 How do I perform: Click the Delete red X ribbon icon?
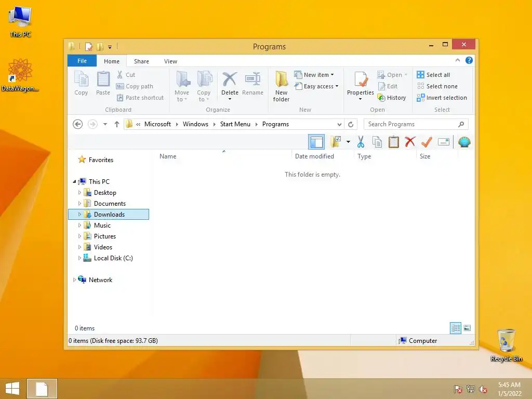click(230, 79)
